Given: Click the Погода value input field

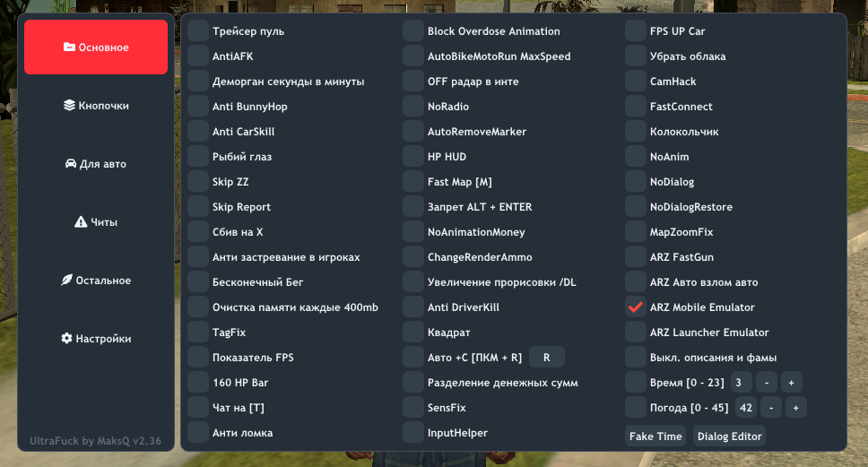Looking at the screenshot, I should point(746,408).
